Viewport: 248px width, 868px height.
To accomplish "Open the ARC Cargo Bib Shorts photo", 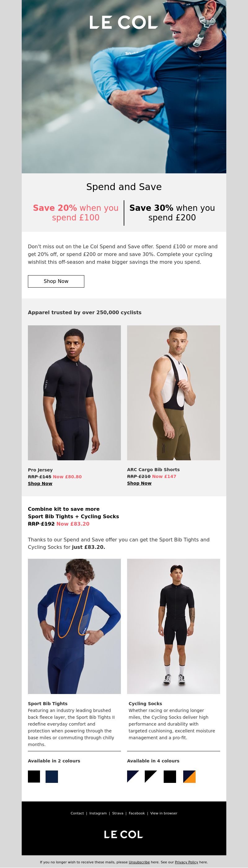I will (x=173, y=393).
